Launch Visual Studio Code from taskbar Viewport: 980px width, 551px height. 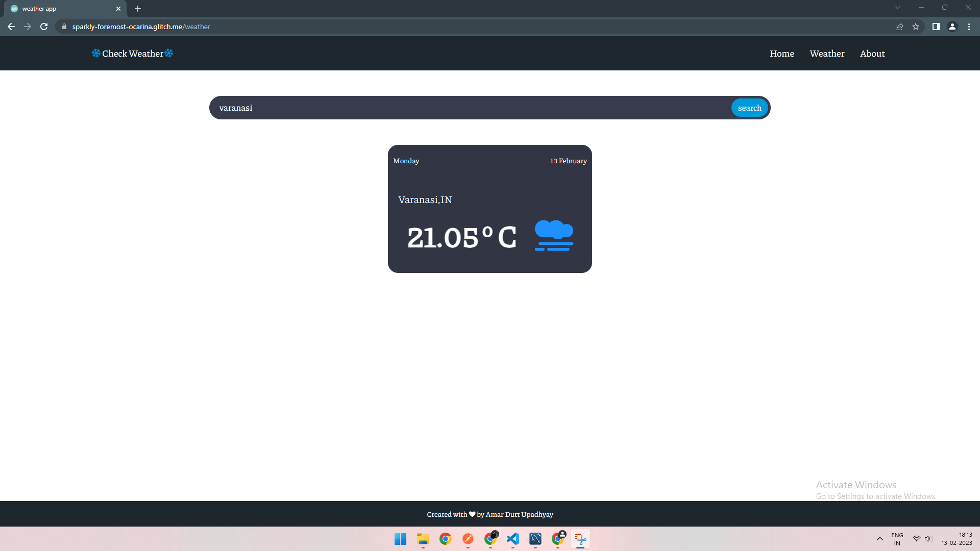513,539
